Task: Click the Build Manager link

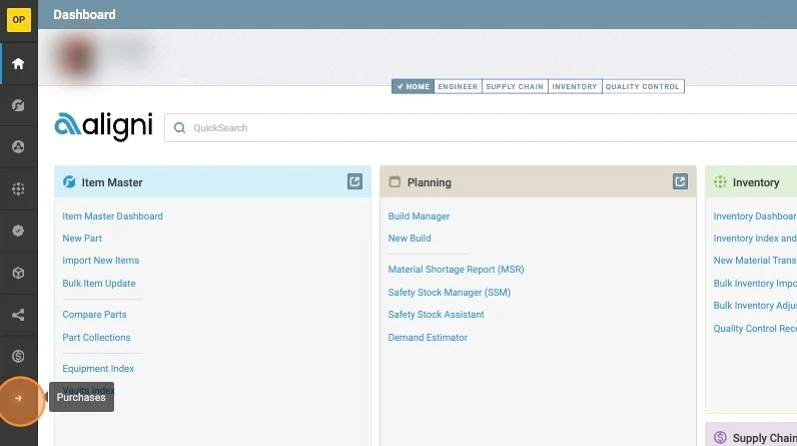Action: [419, 216]
